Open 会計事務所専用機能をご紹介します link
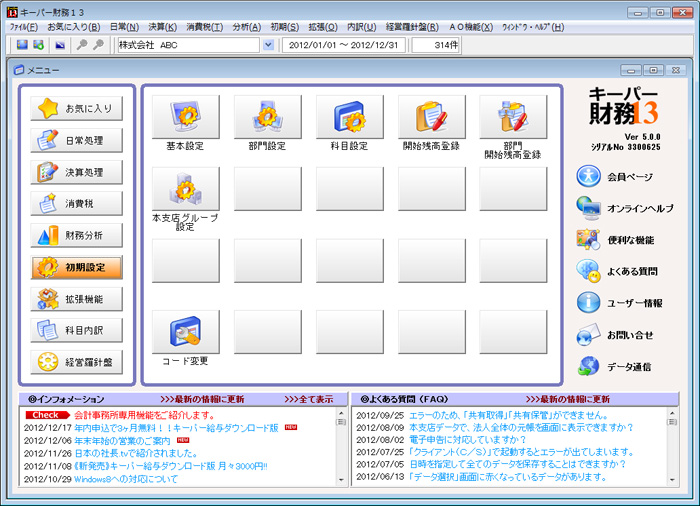 [145, 415]
